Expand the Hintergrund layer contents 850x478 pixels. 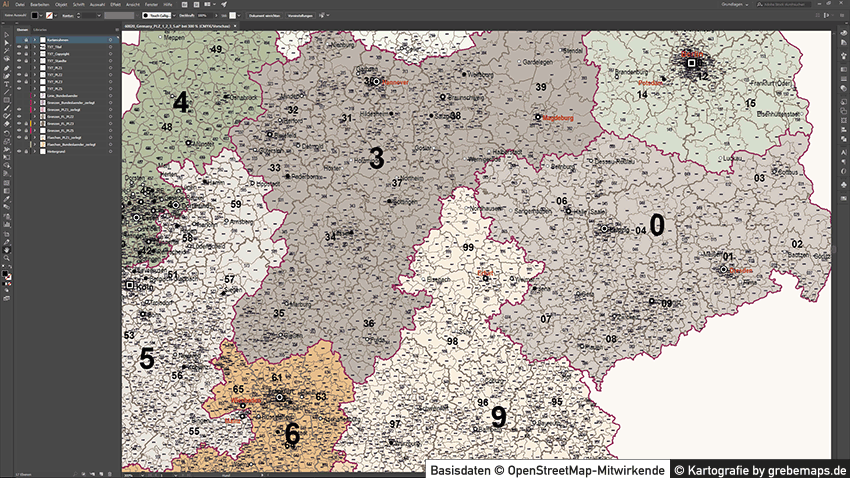tap(35, 151)
